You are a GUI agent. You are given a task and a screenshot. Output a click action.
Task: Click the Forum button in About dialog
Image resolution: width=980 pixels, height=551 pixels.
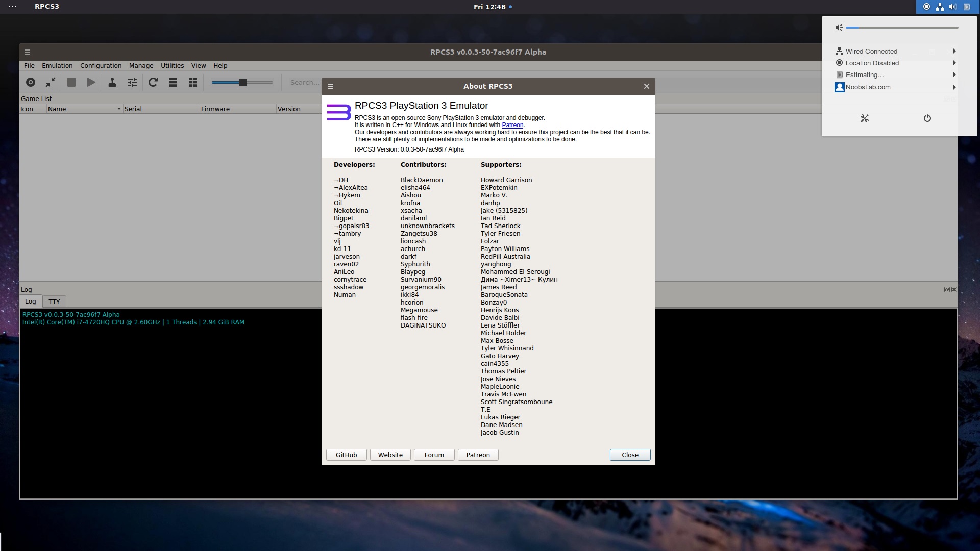click(434, 454)
